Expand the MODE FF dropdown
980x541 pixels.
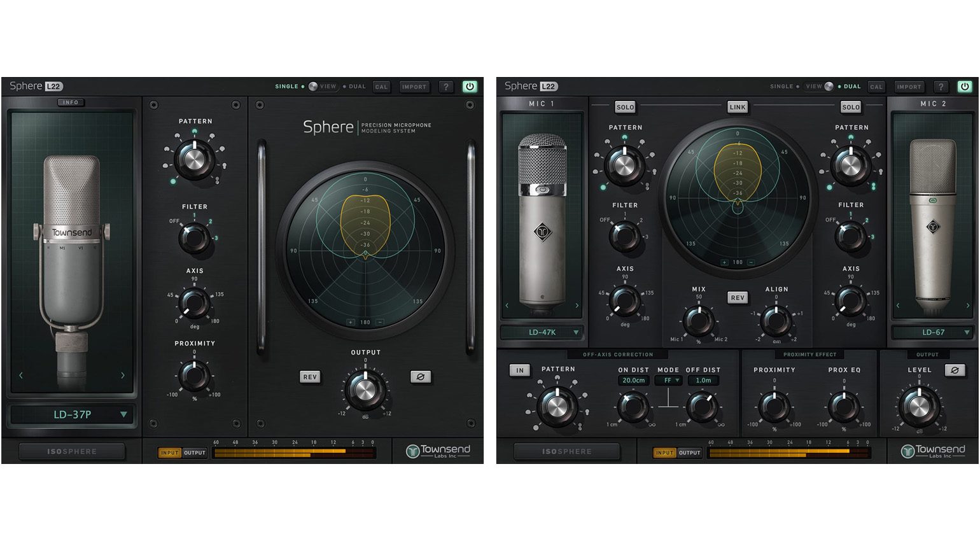(x=669, y=381)
